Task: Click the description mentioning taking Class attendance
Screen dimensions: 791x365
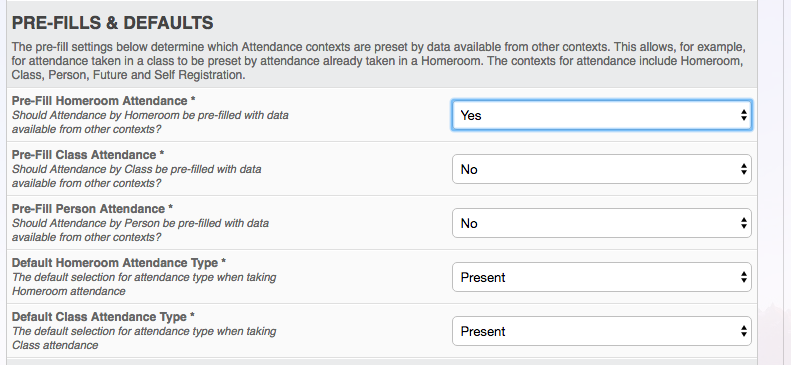Action: pos(144,338)
